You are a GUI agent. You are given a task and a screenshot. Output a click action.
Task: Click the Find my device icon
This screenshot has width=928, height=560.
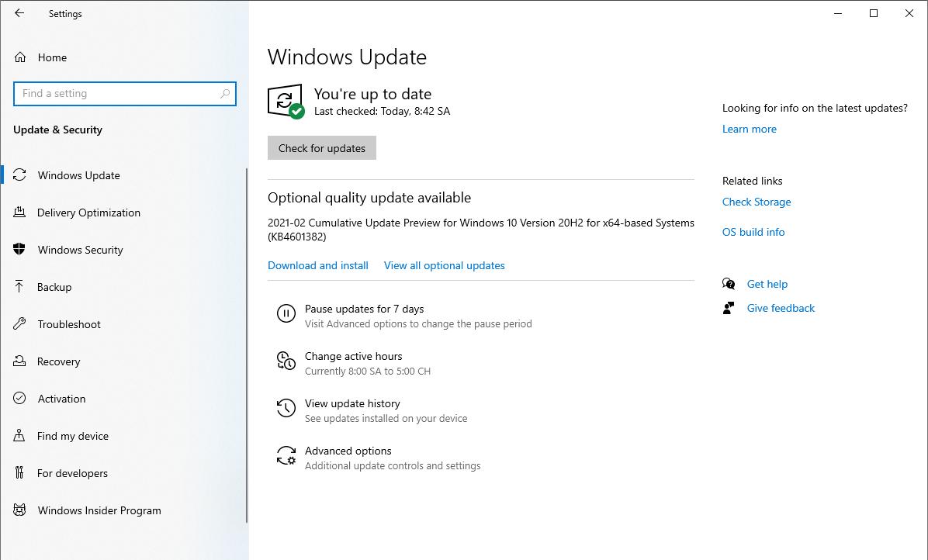pyautogui.click(x=19, y=436)
